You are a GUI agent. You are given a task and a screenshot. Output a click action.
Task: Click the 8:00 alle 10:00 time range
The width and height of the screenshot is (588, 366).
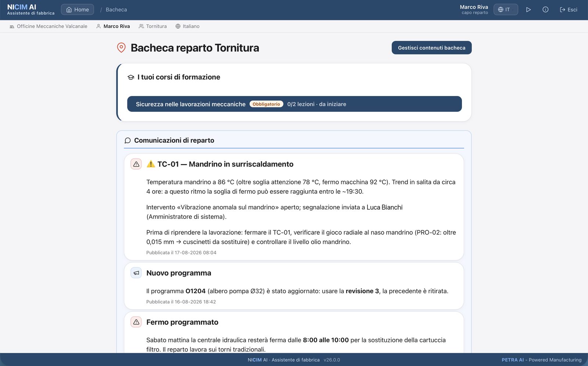(x=326, y=340)
